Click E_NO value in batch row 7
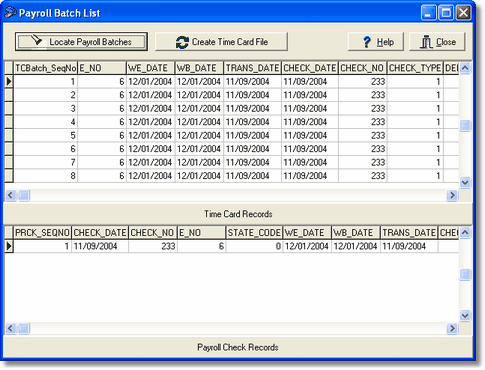 102,162
